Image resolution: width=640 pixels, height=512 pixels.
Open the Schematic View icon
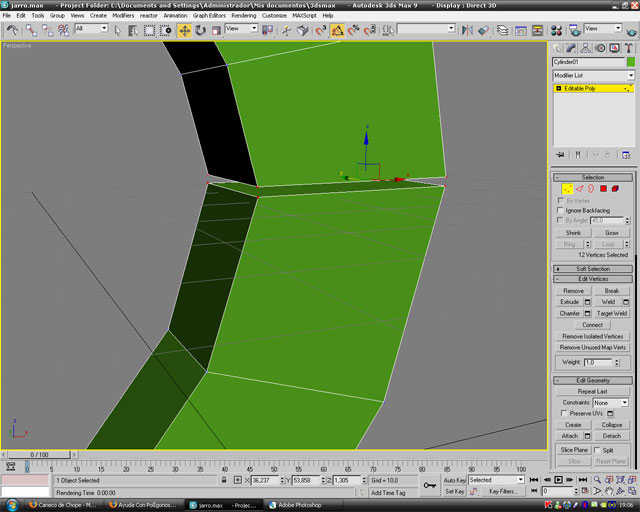(x=537, y=31)
